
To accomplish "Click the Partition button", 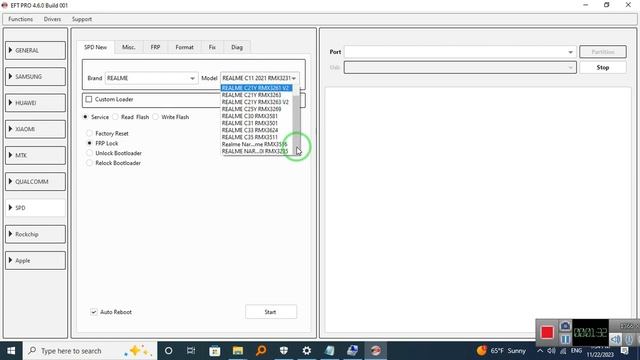I will click(602, 52).
